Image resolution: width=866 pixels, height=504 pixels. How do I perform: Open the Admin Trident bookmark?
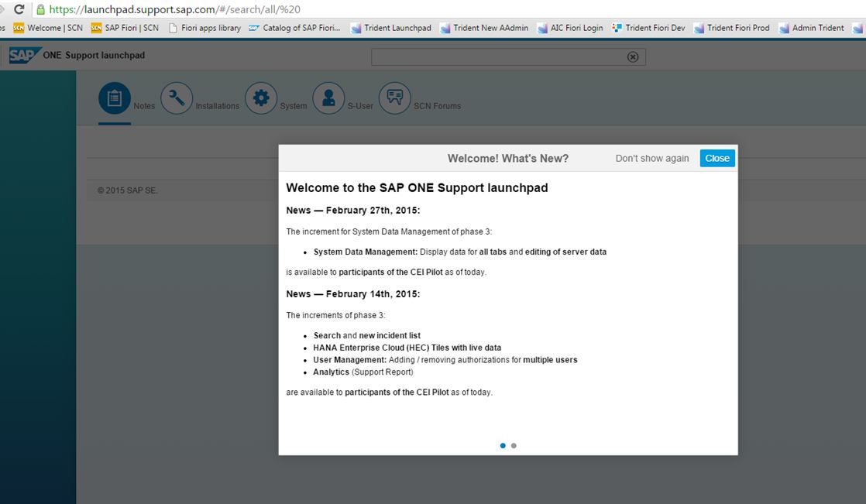811,28
